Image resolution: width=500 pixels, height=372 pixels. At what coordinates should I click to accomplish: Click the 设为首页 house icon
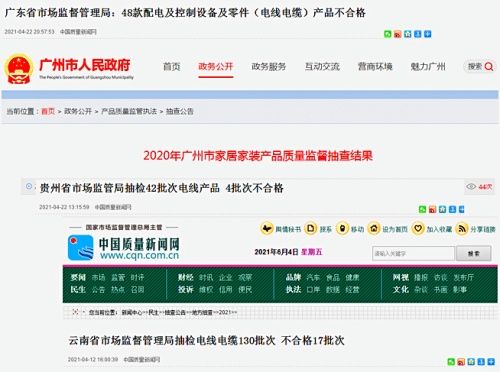(374, 229)
